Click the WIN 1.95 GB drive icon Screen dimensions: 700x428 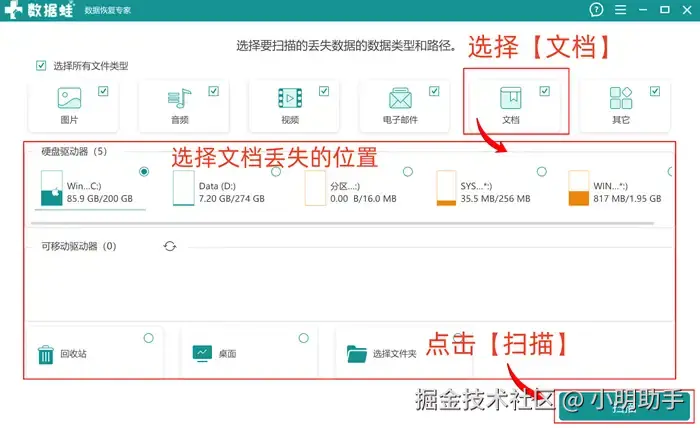[x=579, y=188]
